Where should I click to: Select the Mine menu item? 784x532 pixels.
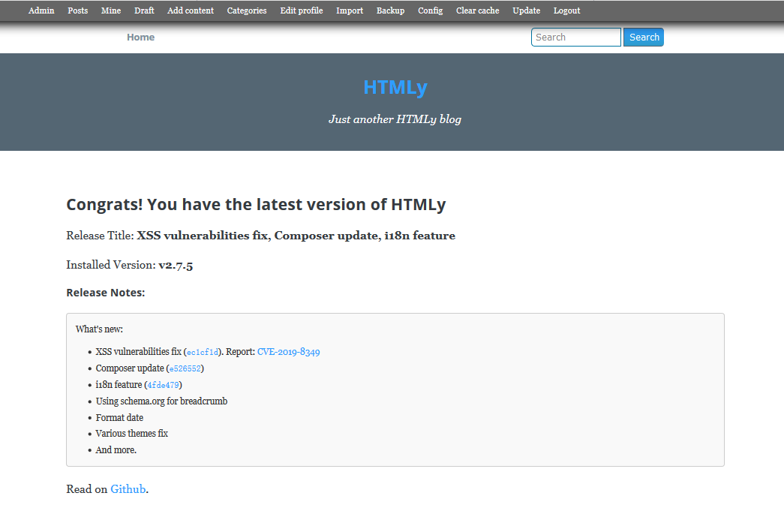(110, 11)
